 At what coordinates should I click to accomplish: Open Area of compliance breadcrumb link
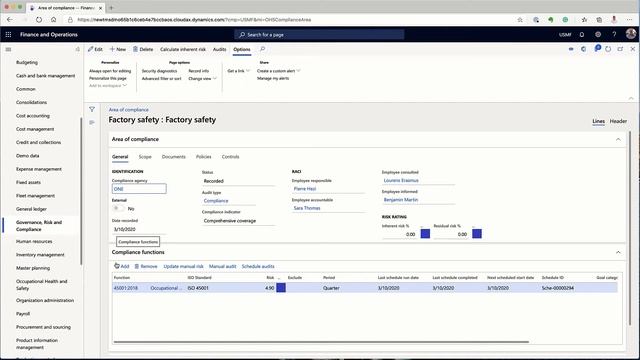click(129, 110)
